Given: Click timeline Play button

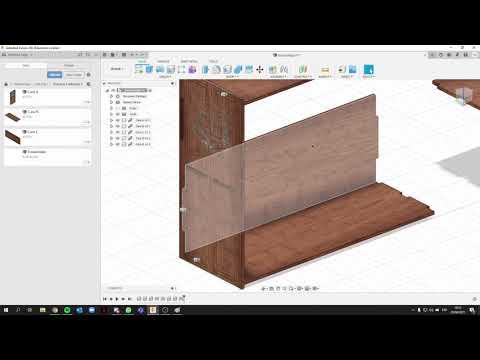Looking at the screenshot, I should pyautogui.click(x=117, y=299).
